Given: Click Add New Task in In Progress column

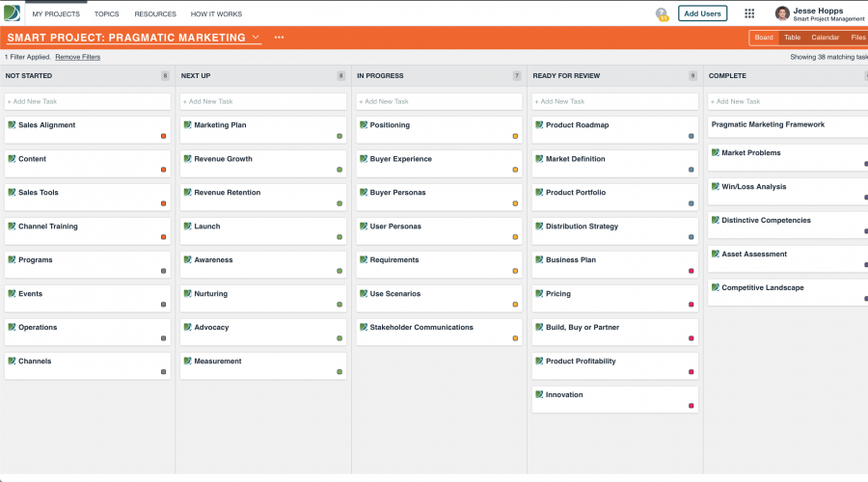Looking at the screenshot, I should 439,101.
